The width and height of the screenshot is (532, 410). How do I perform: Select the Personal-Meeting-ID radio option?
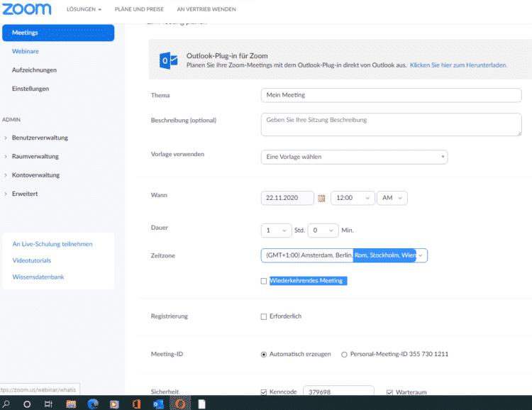[x=345, y=354]
